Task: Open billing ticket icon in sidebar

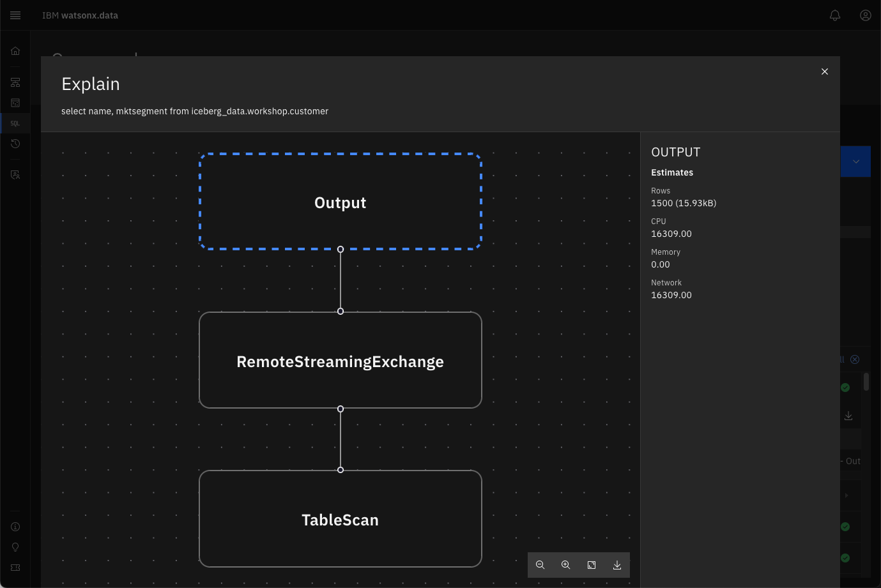Action: (x=15, y=568)
